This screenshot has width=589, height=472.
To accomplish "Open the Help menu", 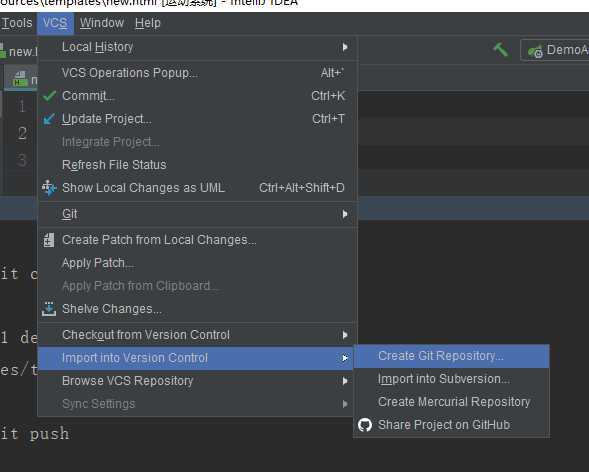I will pos(148,23).
